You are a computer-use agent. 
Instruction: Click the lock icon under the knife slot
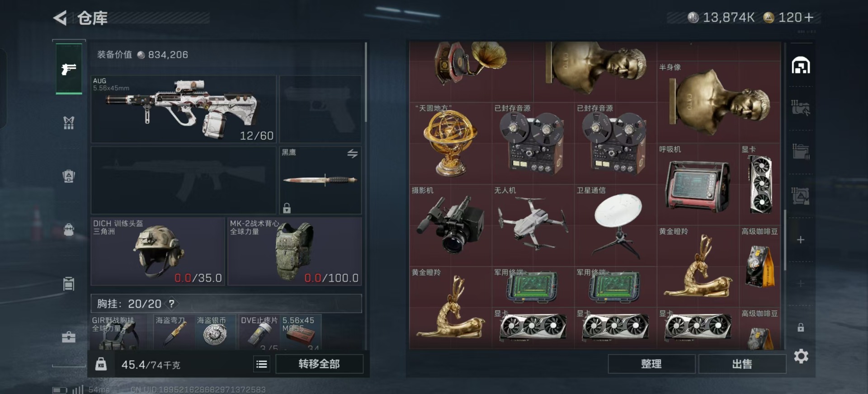287,208
